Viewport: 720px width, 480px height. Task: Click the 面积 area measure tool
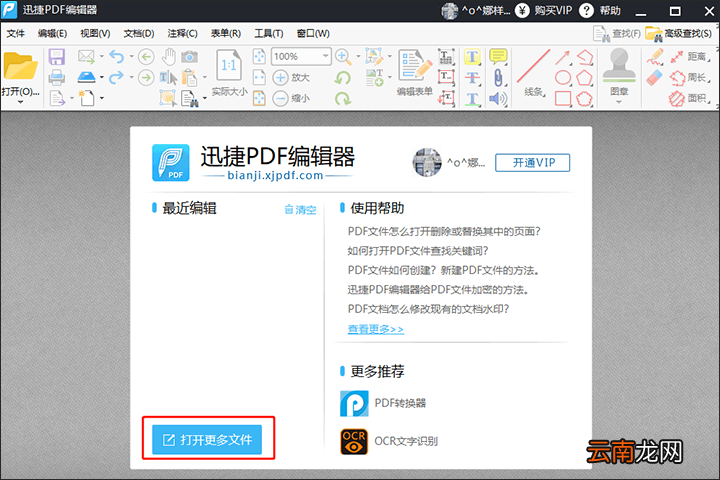691,98
